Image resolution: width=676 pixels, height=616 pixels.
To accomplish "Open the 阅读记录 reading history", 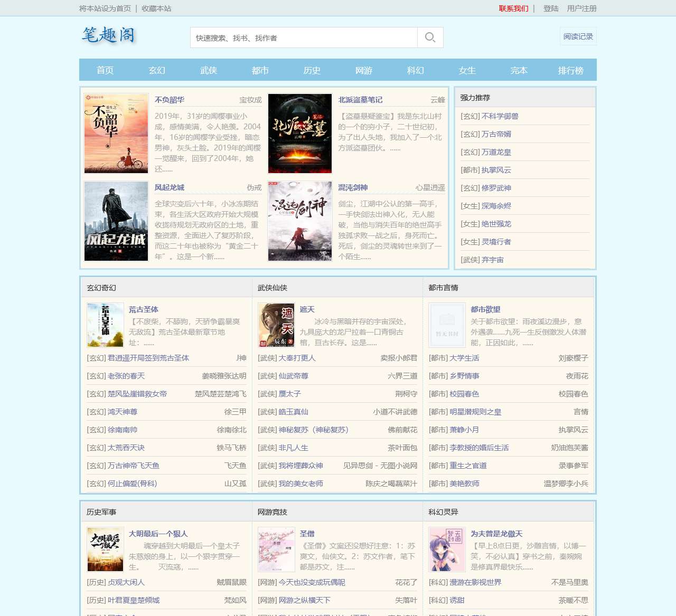I will (x=578, y=36).
